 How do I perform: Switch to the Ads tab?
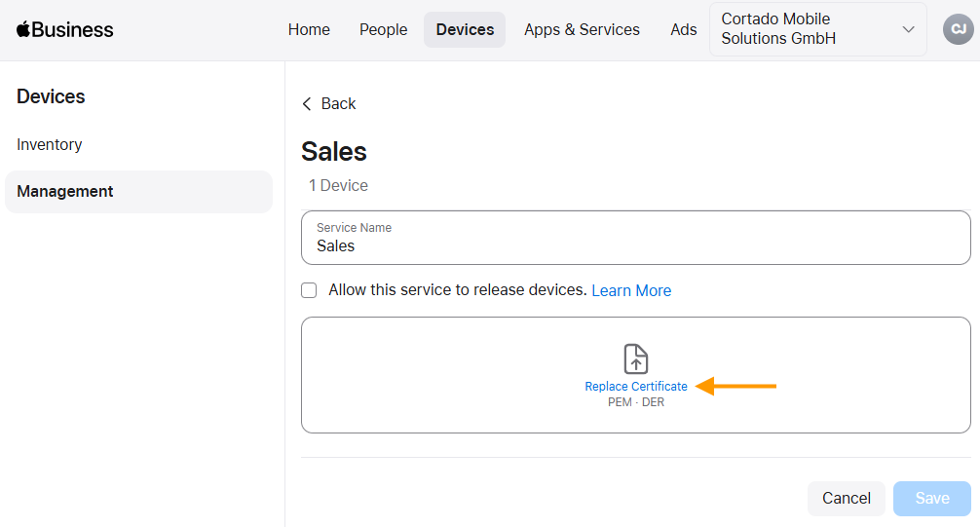click(683, 29)
